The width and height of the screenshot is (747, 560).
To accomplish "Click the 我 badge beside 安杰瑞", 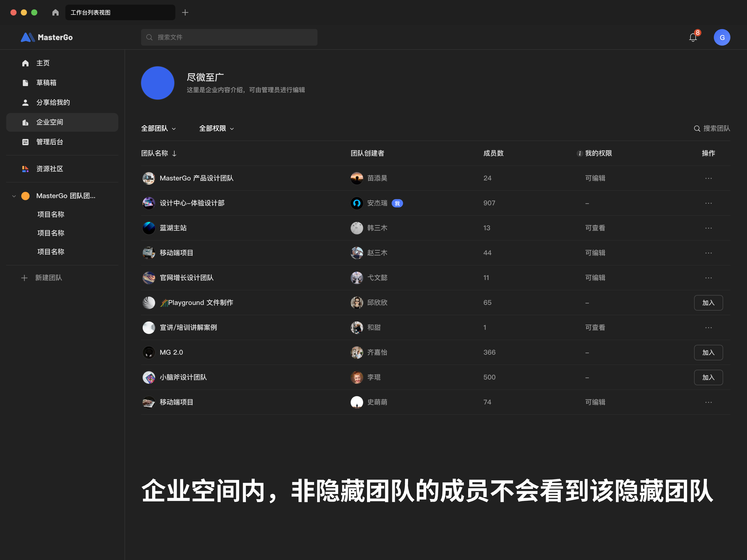I will point(397,203).
